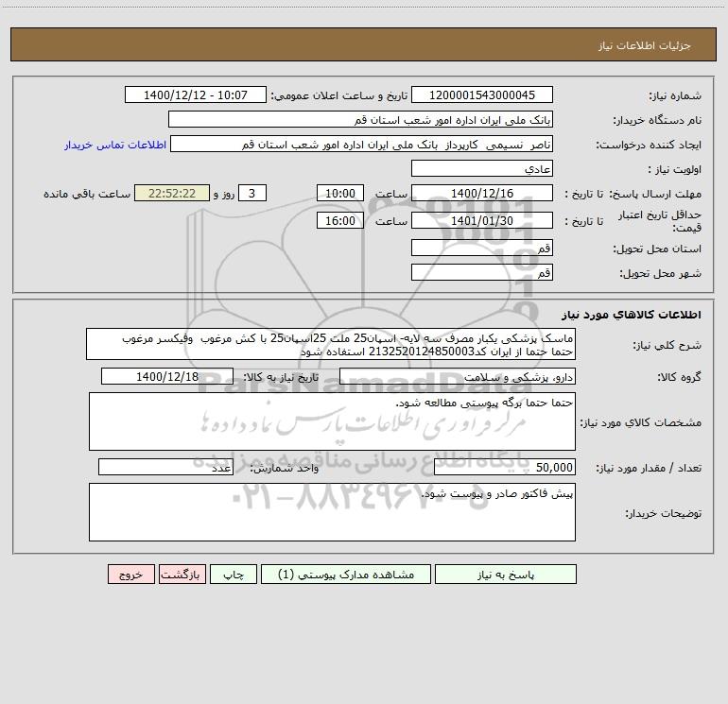Click the goods specifications text area
Viewport: 728px width, 704px height.
click(332, 421)
